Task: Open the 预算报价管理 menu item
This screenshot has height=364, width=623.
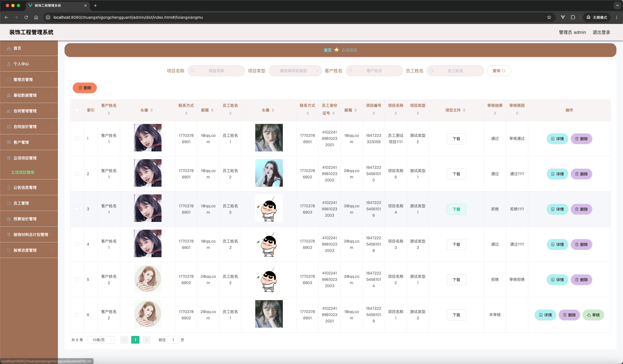Action: (29, 219)
